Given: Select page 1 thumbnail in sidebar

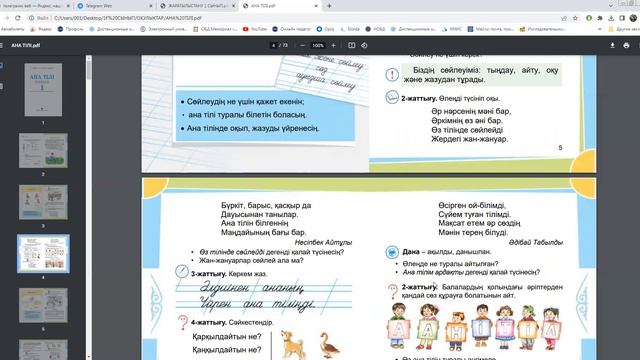Looking at the screenshot, I should click(x=43, y=89).
